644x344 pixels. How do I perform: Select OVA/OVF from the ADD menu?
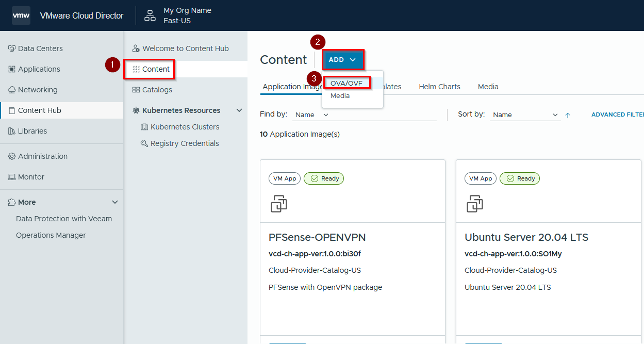tap(346, 83)
